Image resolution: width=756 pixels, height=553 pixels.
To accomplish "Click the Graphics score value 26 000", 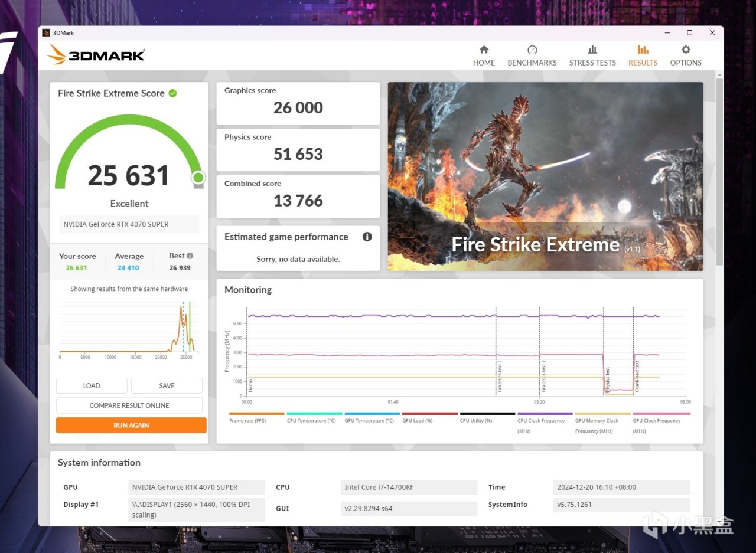I will pyautogui.click(x=298, y=107).
